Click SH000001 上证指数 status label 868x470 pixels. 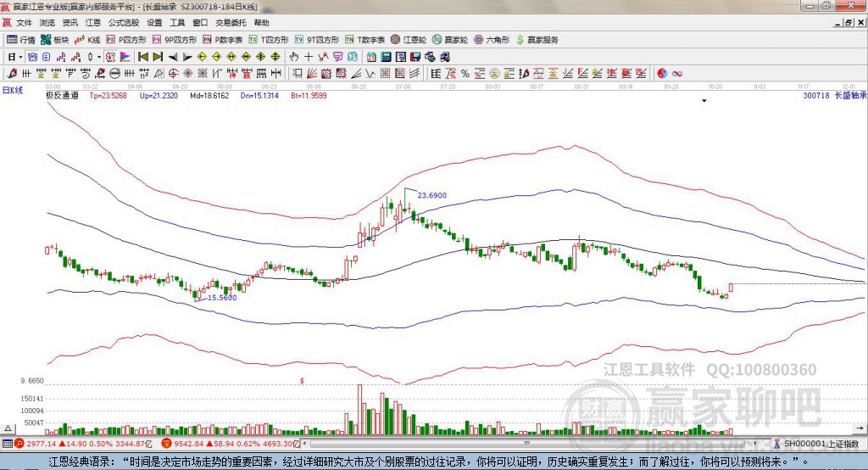(822, 444)
